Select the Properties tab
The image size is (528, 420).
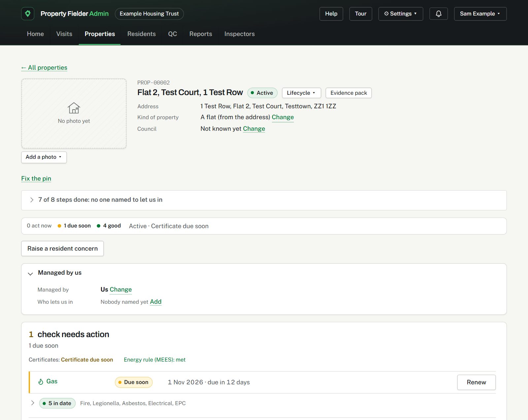click(100, 34)
